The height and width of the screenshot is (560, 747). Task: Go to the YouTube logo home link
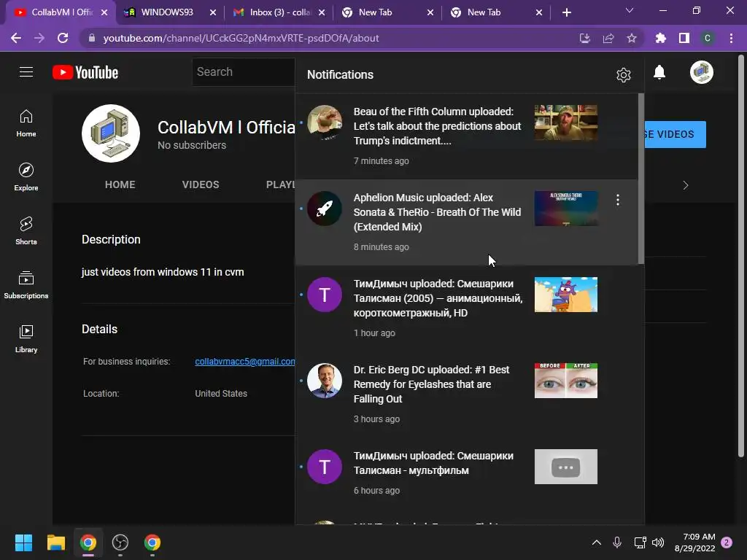click(85, 72)
